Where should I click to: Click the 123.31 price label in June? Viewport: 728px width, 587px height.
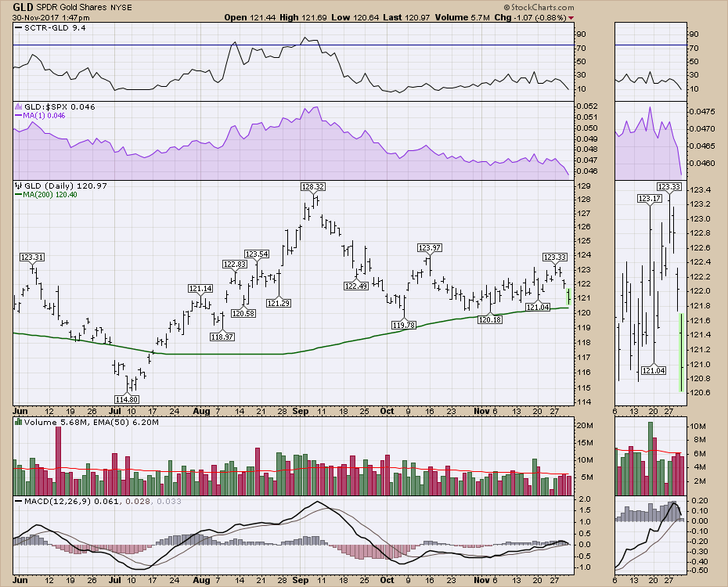pos(32,257)
